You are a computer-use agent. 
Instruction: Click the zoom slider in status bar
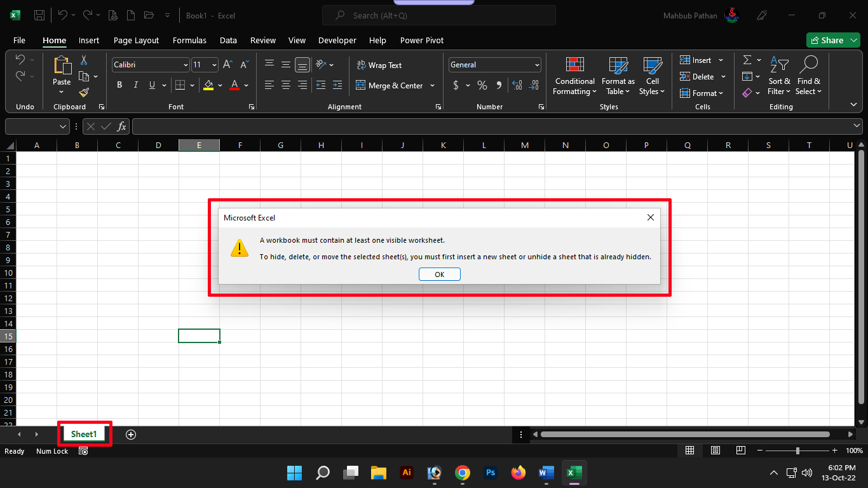click(797, 451)
